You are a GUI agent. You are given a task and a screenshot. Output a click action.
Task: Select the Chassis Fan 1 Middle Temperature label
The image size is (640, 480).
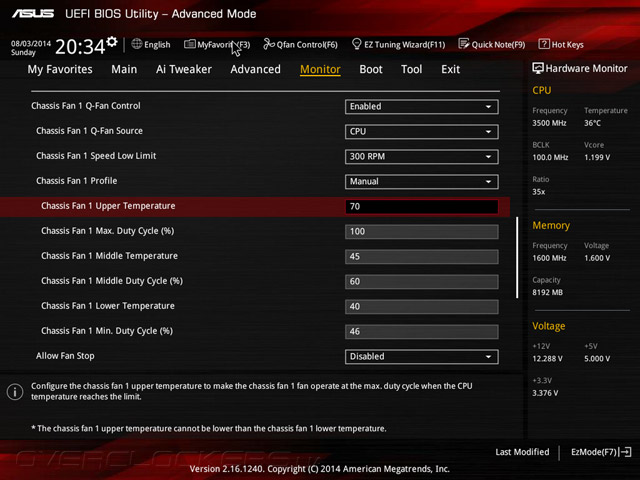(109, 256)
